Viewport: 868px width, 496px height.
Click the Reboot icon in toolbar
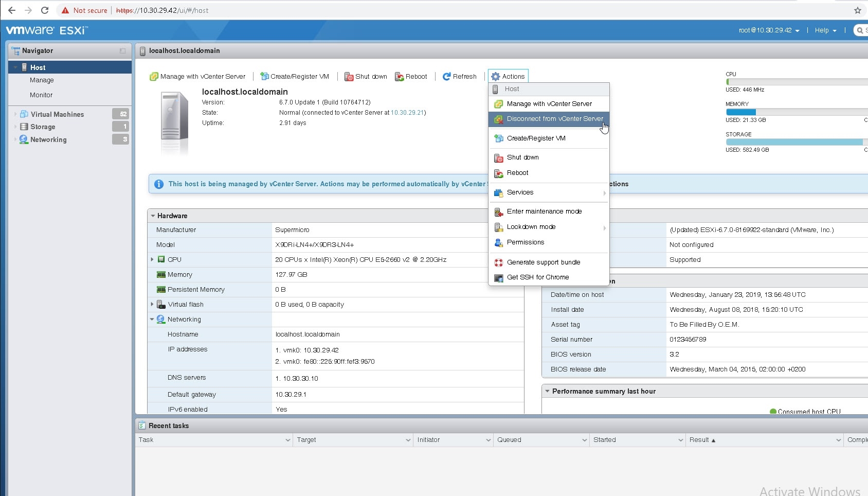pyautogui.click(x=399, y=77)
